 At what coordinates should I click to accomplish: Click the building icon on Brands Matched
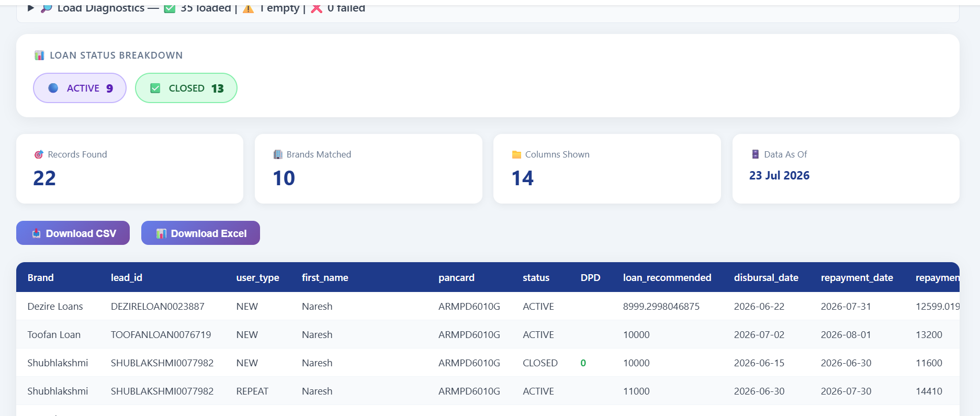point(278,154)
